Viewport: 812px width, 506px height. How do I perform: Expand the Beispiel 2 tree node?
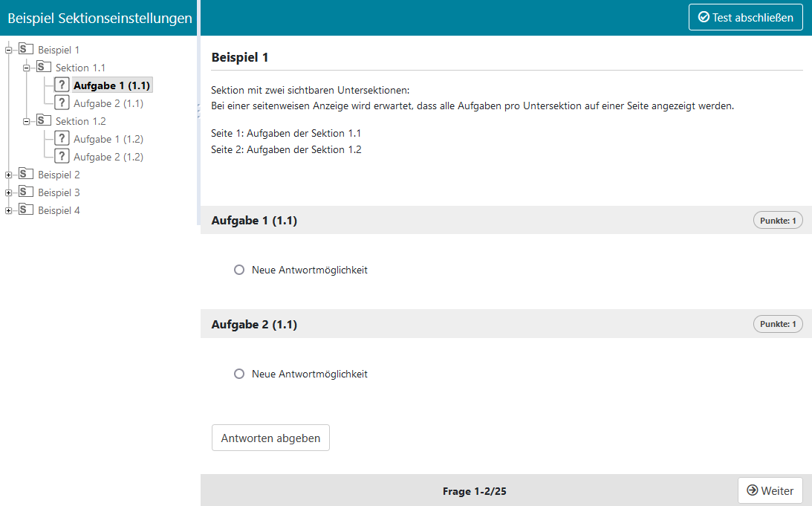(9, 175)
